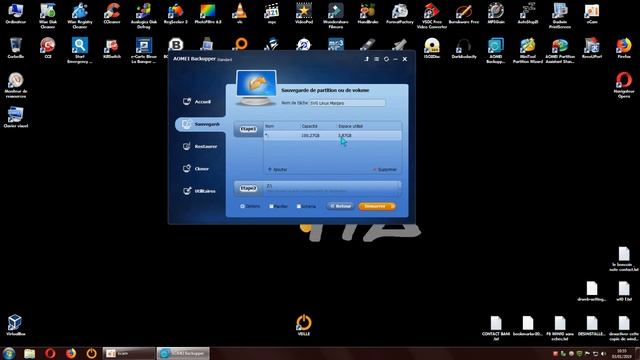
Task: Open the VEILLE power desktop icon
Action: coord(304,325)
